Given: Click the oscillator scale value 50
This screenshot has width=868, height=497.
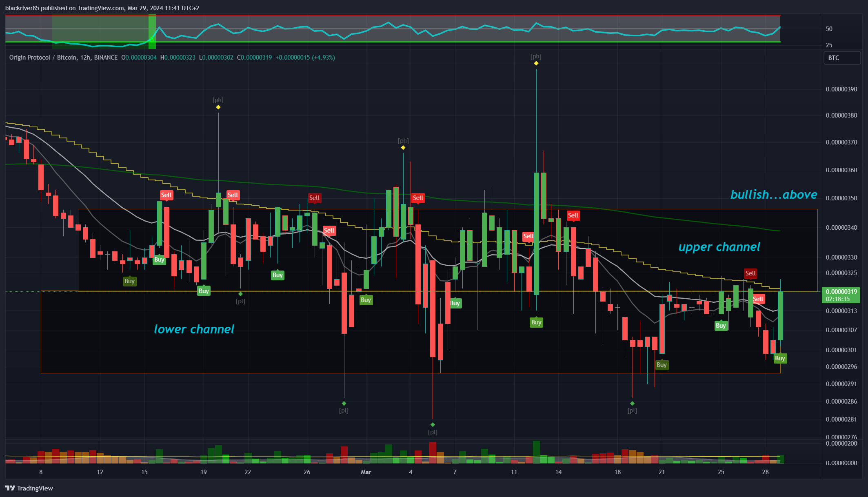Looking at the screenshot, I should 829,29.
